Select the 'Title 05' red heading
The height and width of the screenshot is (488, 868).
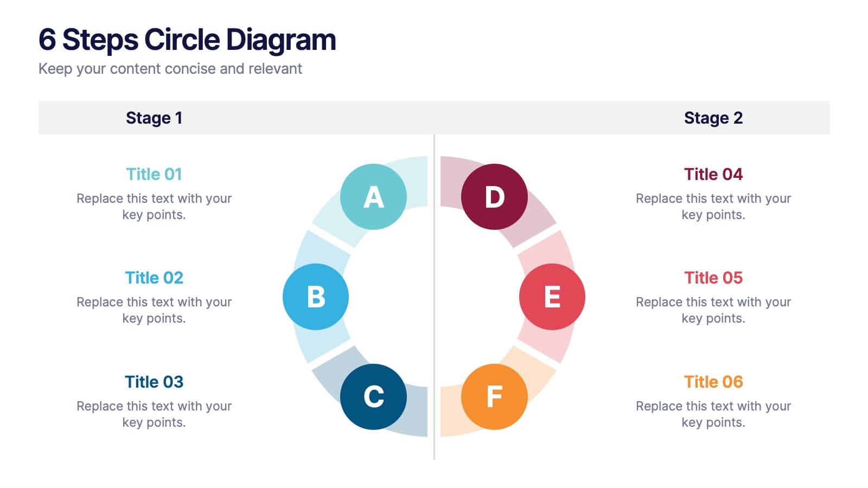click(x=713, y=278)
